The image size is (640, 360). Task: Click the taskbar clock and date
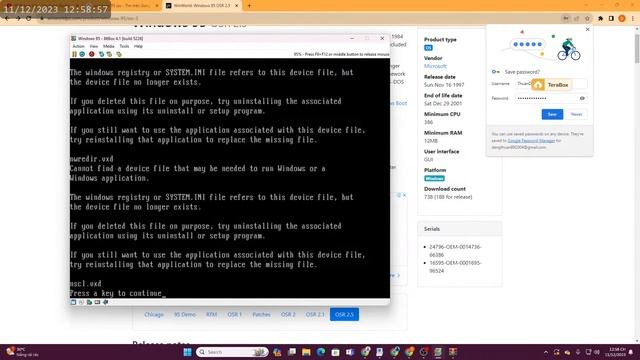click(617, 352)
